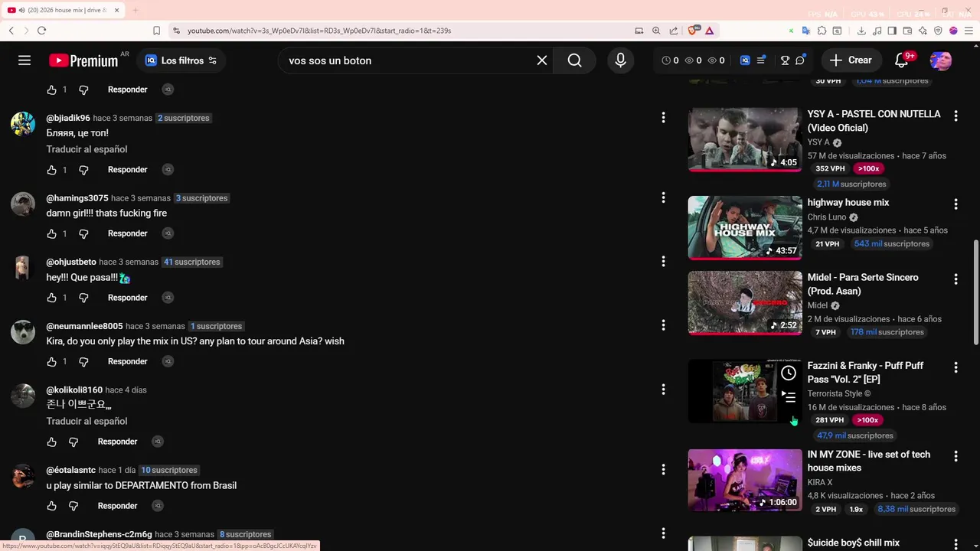
Task: Click the Crear button
Action: pyautogui.click(x=851, y=60)
